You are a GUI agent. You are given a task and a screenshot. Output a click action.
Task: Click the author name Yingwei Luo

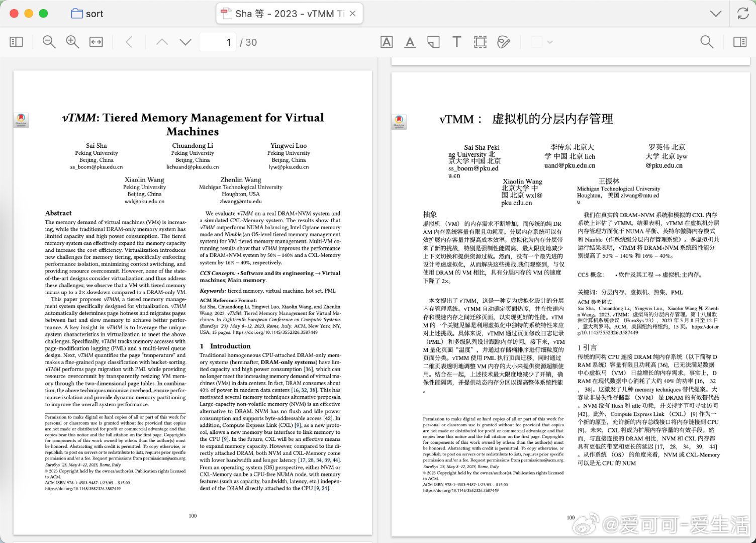coord(289,146)
